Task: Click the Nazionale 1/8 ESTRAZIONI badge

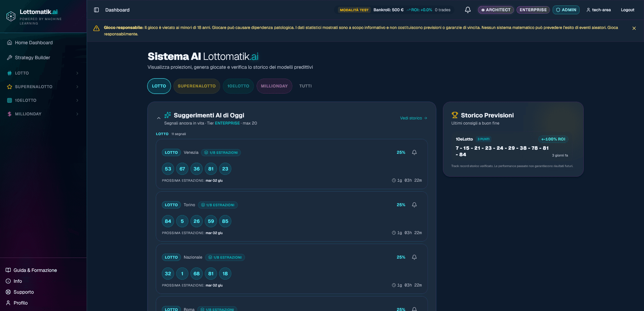Action: [x=225, y=257]
